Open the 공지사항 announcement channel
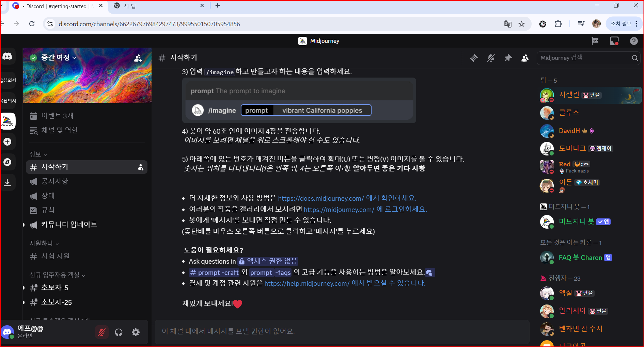Viewport: 644px width, 347px height. [x=87, y=181]
